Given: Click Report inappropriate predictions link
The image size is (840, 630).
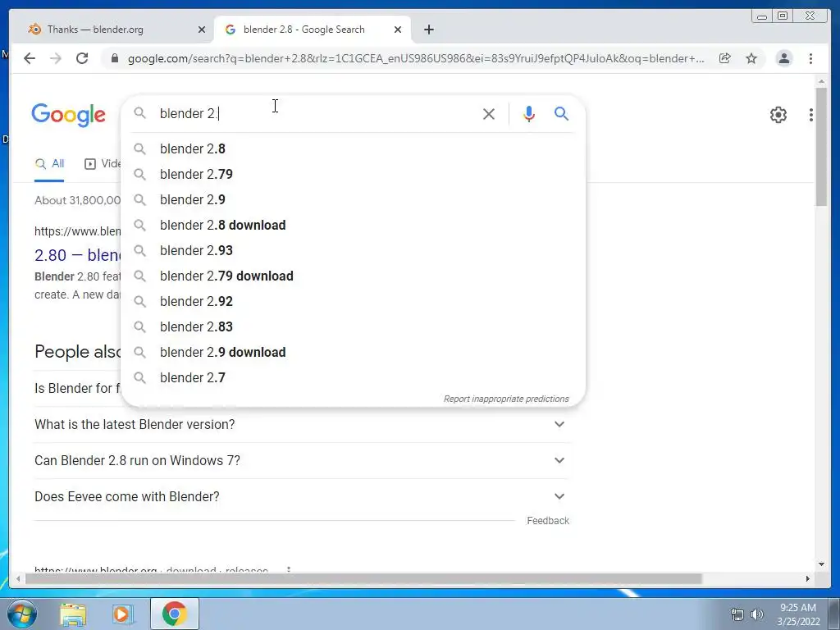Looking at the screenshot, I should (x=505, y=399).
